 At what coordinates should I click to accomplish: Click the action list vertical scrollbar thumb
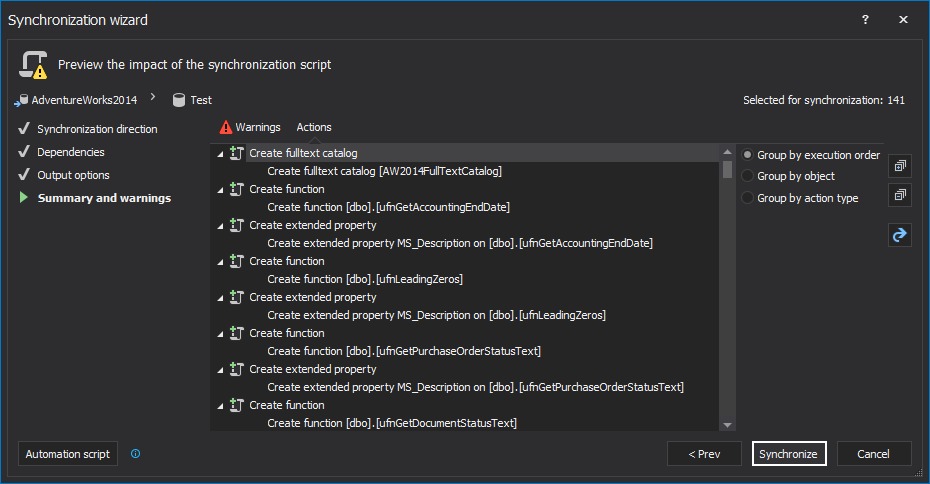pyautogui.click(x=728, y=169)
